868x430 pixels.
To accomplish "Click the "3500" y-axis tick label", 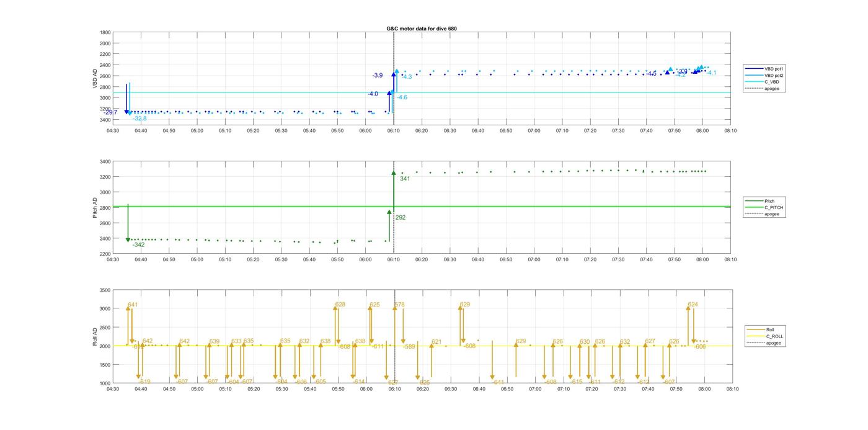I will (x=105, y=290).
